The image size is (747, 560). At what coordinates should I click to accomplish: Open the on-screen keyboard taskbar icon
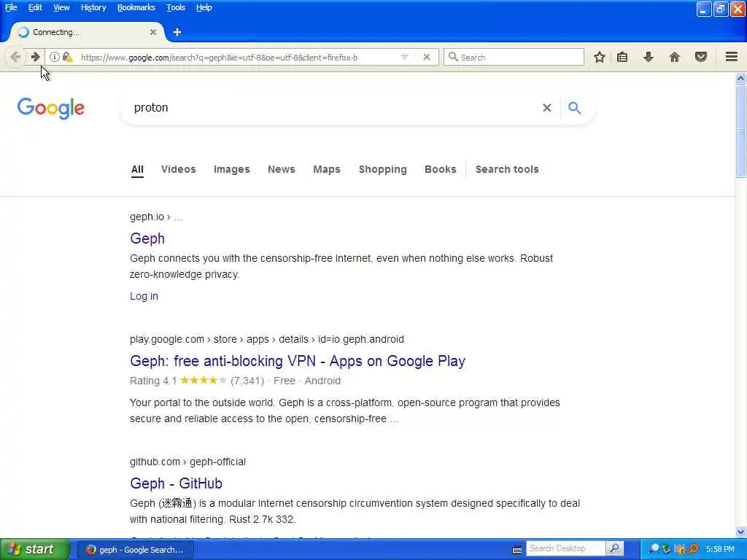(517, 550)
